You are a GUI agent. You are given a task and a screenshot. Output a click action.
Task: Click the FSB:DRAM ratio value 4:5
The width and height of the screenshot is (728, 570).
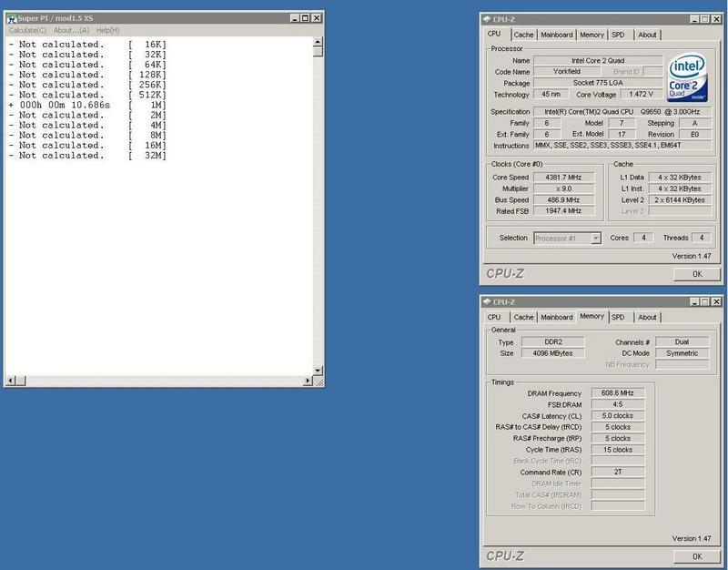pos(618,404)
